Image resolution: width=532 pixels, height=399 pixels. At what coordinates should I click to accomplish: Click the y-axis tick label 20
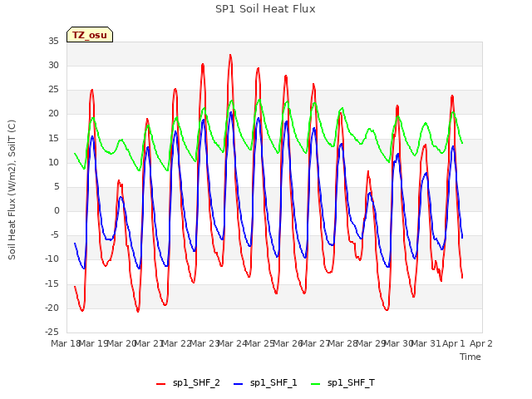[x=53, y=114]
